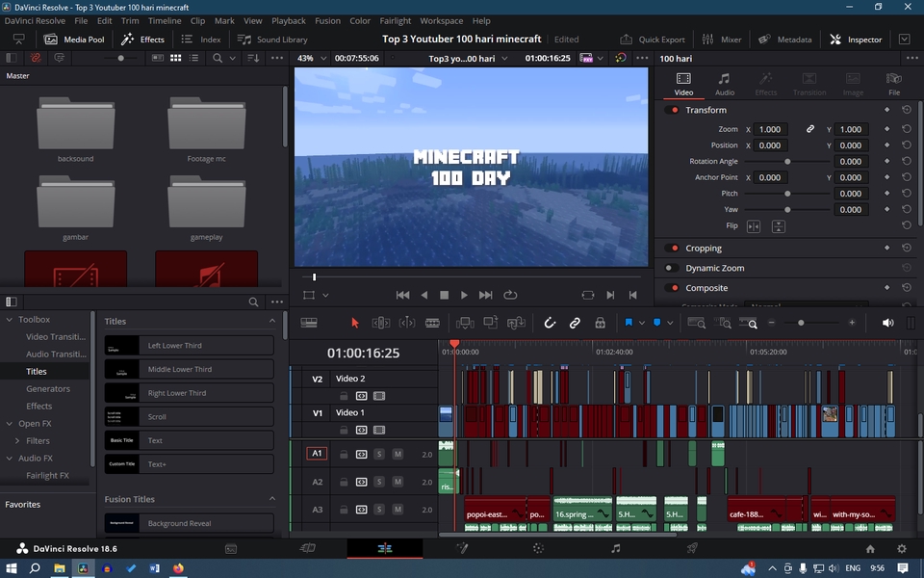Viewport: 924px width, 578px height.
Task: Switch to the Audio tab in the Inspector
Action: pyautogui.click(x=725, y=85)
